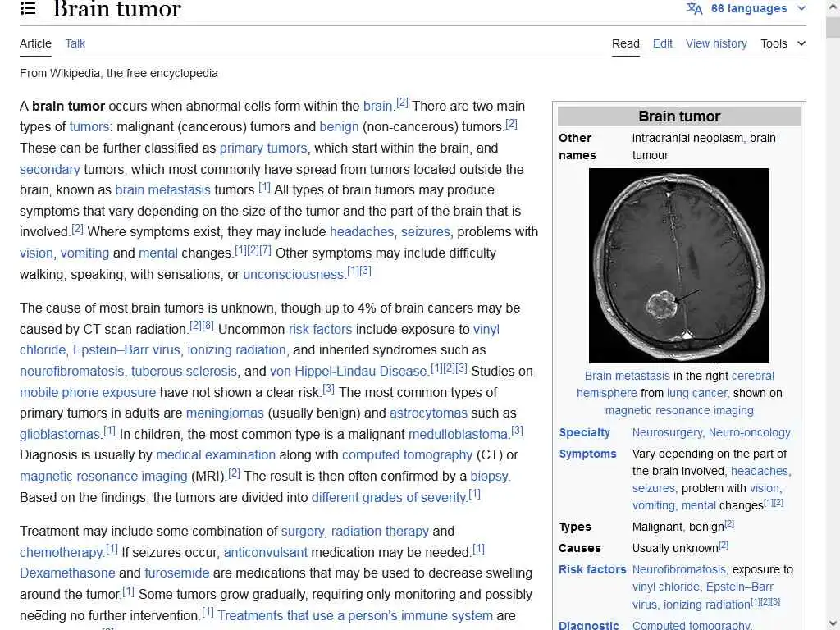The height and width of the screenshot is (630, 840).
Task: Open the infobox 'Symptoms' label link
Action: (x=587, y=454)
